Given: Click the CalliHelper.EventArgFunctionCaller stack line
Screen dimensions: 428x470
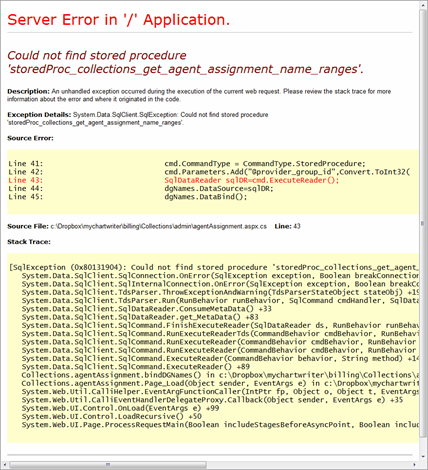Looking at the screenshot, I should [220, 392].
